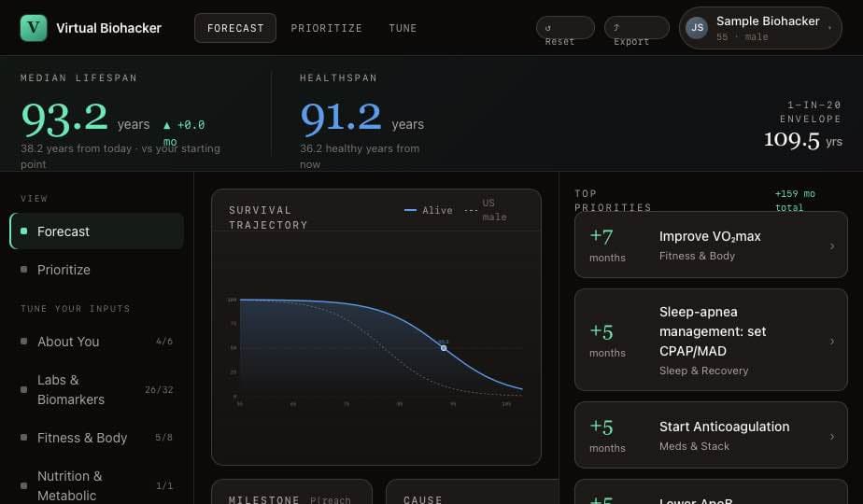Viewport: 863px width, 504px height.
Task: Click the Alive legend entry
Action: point(428,210)
